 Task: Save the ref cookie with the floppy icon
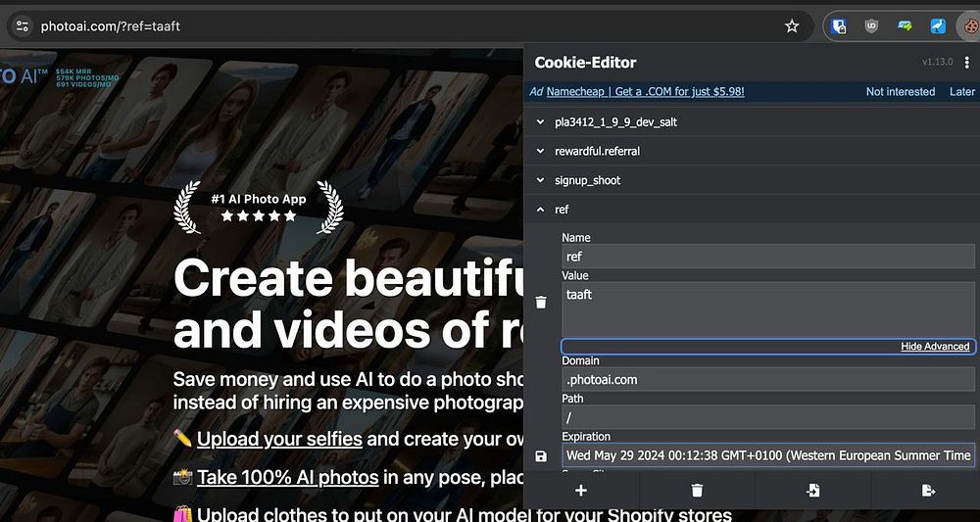pyautogui.click(x=541, y=455)
